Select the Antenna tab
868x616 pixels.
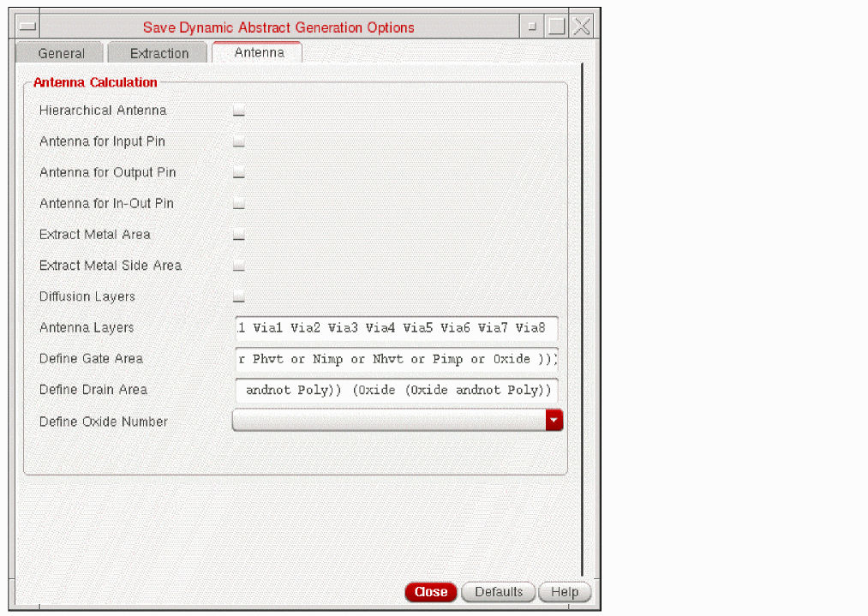(x=259, y=52)
